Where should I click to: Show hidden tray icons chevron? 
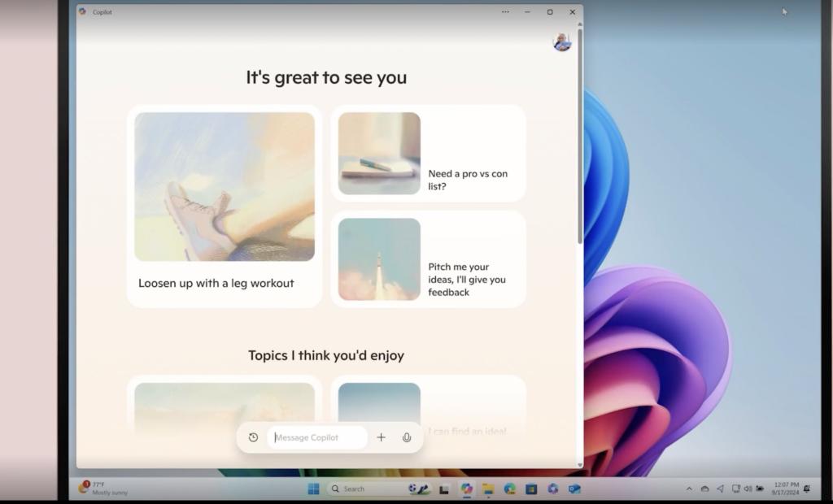coord(689,489)
